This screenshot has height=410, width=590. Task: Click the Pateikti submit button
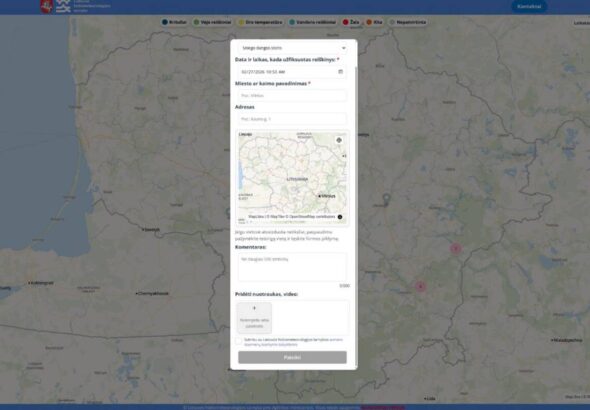coord(292,357)
